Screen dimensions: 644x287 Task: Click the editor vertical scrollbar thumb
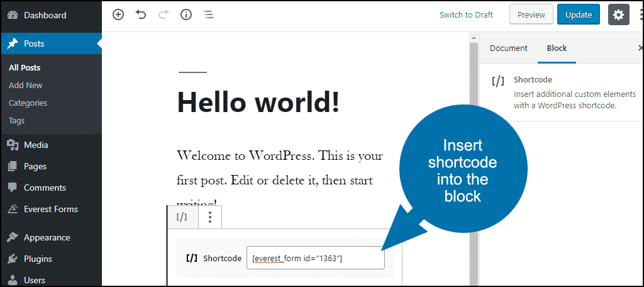click(474, 164)
